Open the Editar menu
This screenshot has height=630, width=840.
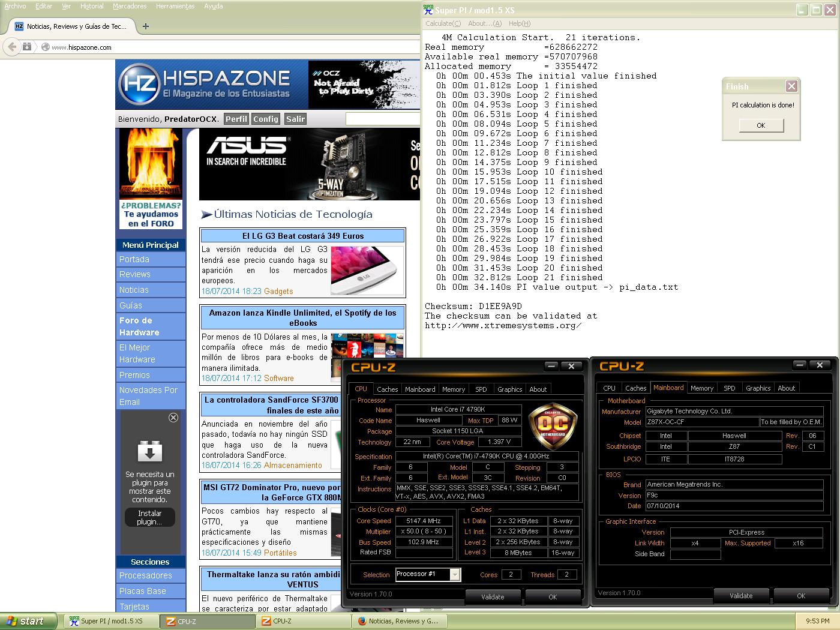click(44, 6)
